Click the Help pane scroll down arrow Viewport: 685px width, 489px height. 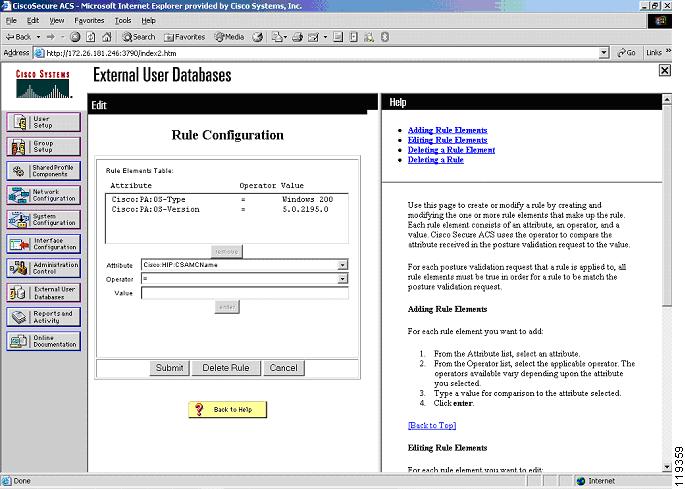click(667, 467)
